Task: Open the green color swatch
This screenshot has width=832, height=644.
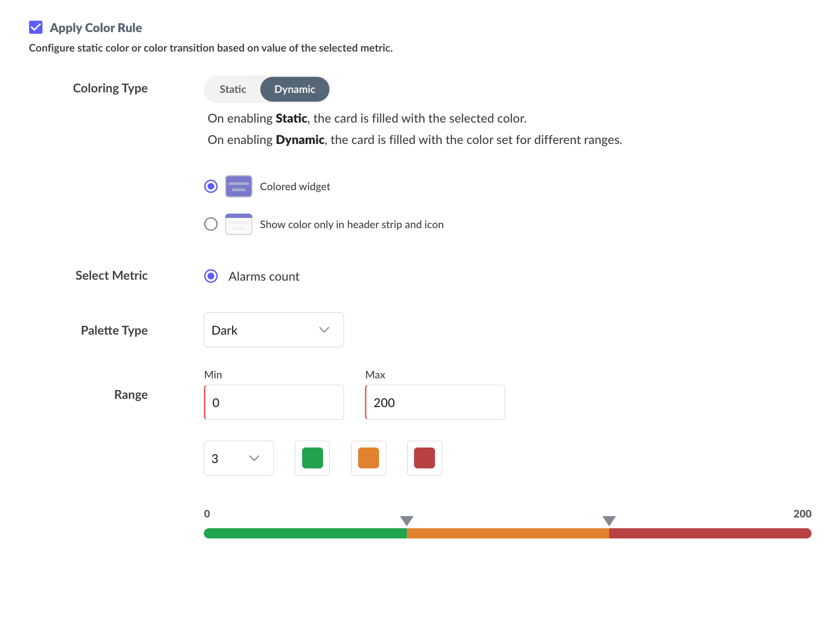Action: [x=312, y=458]
